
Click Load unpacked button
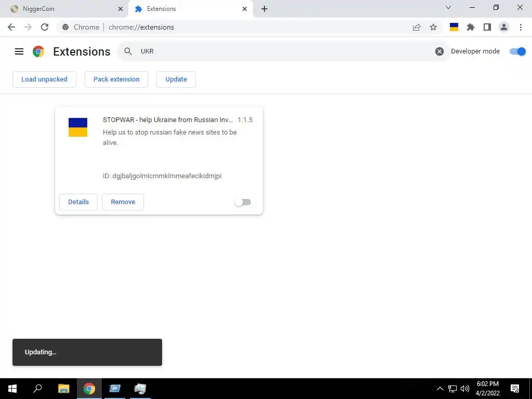[45, 79]
